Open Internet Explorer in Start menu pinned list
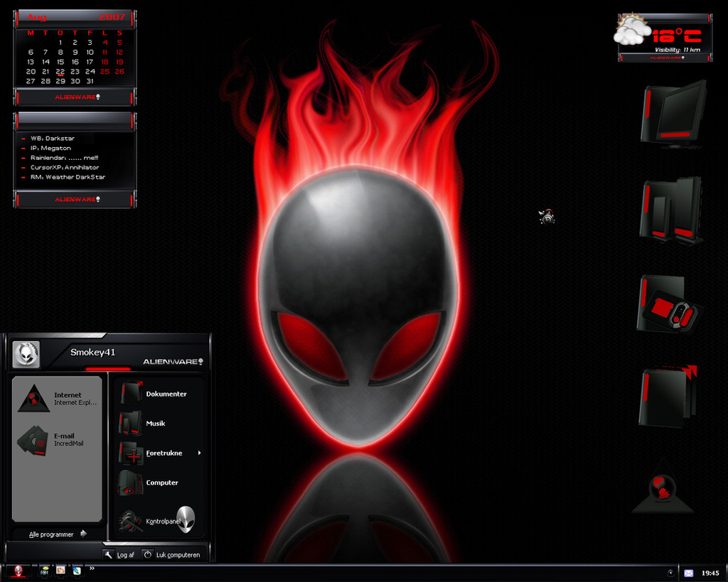The height and width of the screenshot is (582, 728). (57, 398)
